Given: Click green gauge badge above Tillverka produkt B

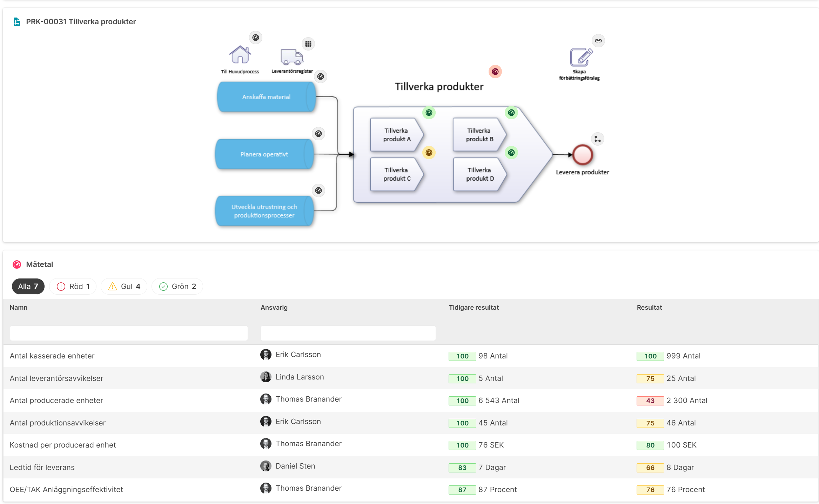Looking at the screenshot, I should [x=511, y=113].
